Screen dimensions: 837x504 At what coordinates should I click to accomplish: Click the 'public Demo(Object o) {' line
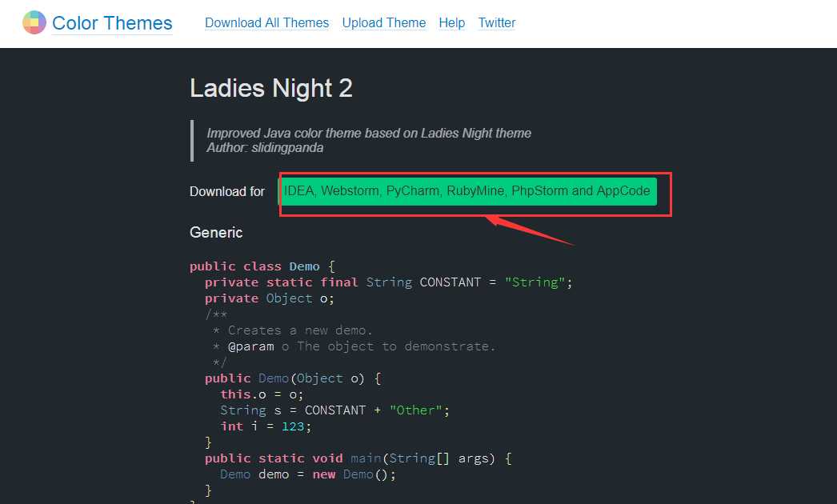point(293,378)
